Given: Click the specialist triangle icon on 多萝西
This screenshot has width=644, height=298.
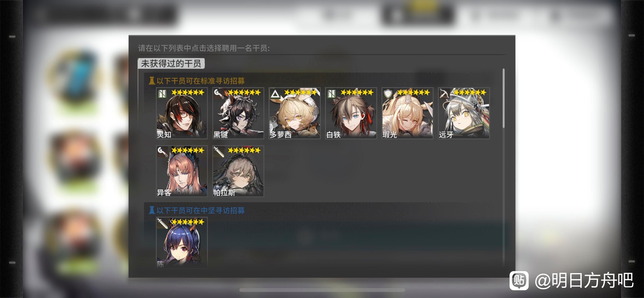Looking at the screenshot, I should [275, 94].
